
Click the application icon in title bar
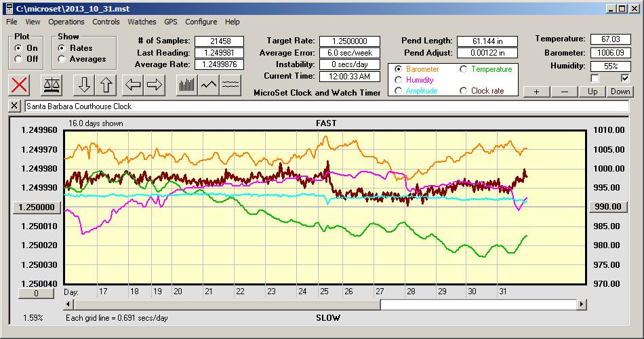pyautogui.click(x=9, y=8)
